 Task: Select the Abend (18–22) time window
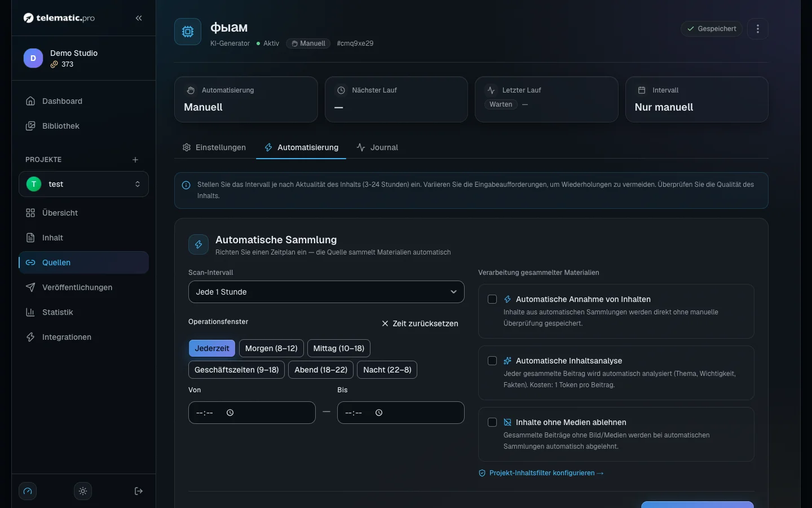click(x=321, y=370)
